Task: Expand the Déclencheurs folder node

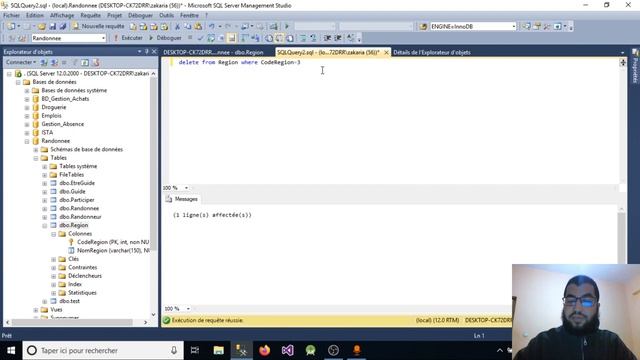Action: 54,276
